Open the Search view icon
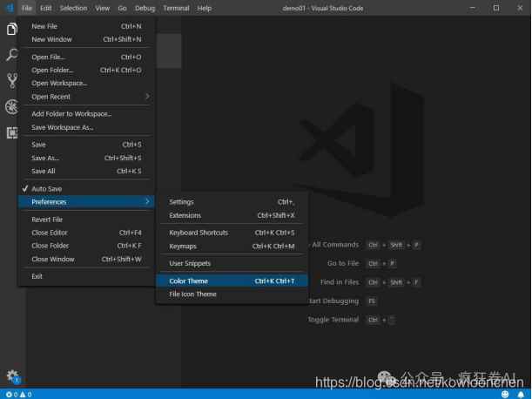532x399 pixels. (x=11, y=54)
